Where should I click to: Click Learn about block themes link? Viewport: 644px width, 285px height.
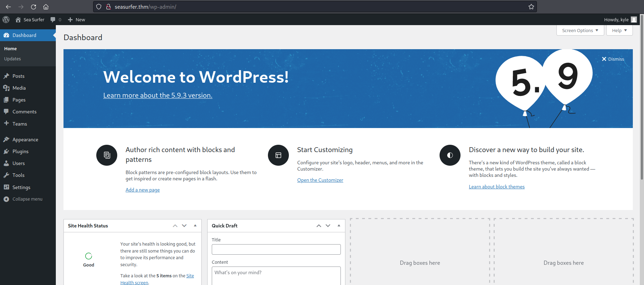click(497, 187)
